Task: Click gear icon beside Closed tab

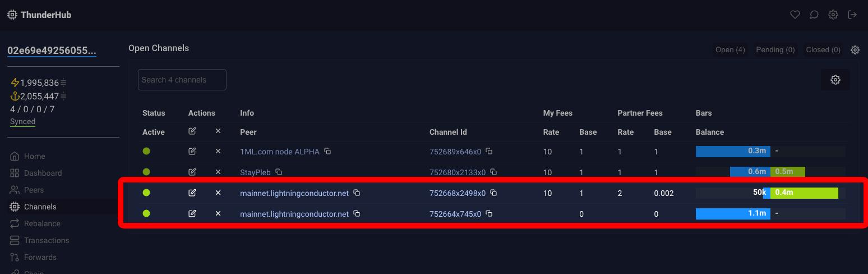Action: 855,50
